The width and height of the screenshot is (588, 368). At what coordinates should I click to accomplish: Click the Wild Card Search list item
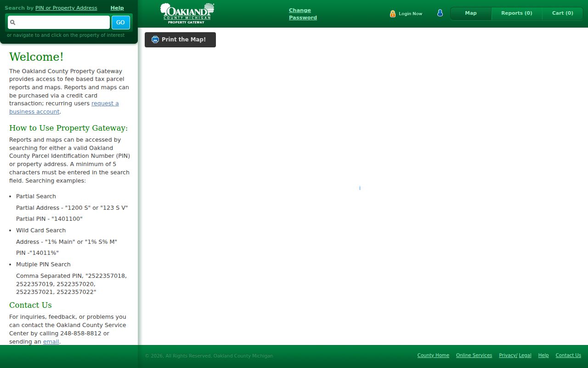(41, 230)
